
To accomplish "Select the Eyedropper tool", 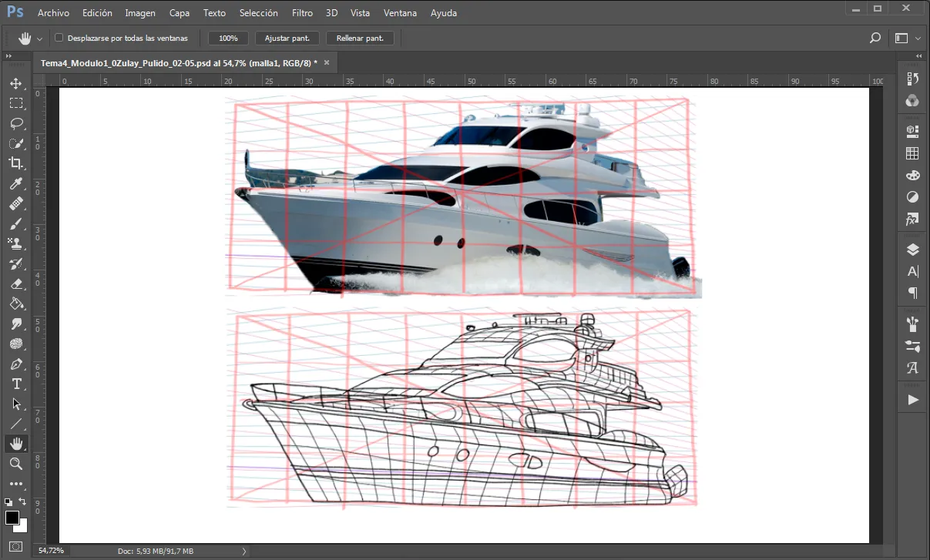I will [x=16, y=183].
